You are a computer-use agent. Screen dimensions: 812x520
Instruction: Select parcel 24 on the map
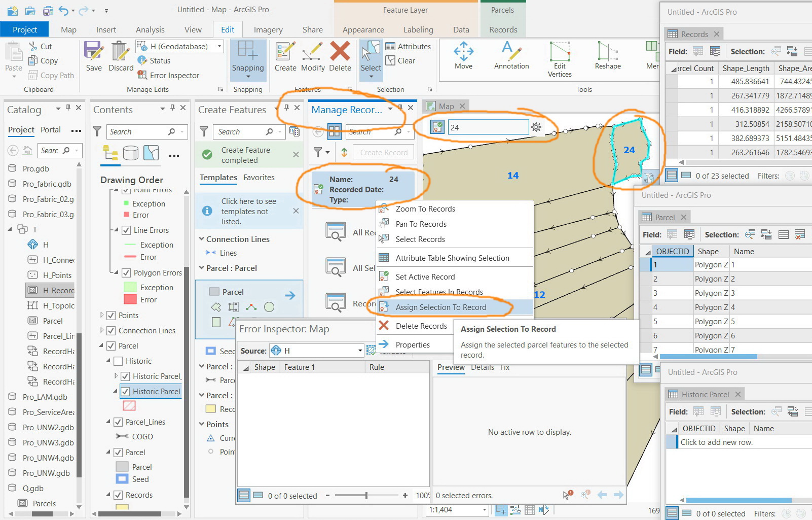(x=629, y=151)
